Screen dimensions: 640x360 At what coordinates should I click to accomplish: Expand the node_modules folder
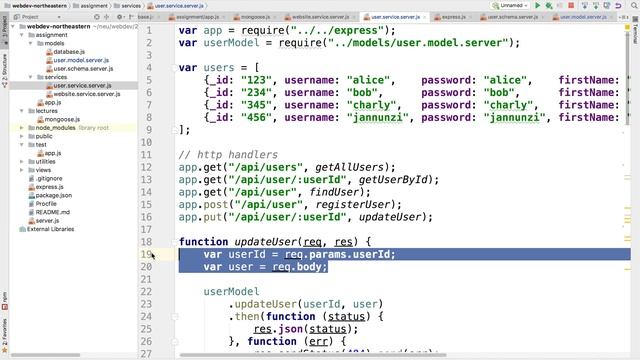[22, 128]
